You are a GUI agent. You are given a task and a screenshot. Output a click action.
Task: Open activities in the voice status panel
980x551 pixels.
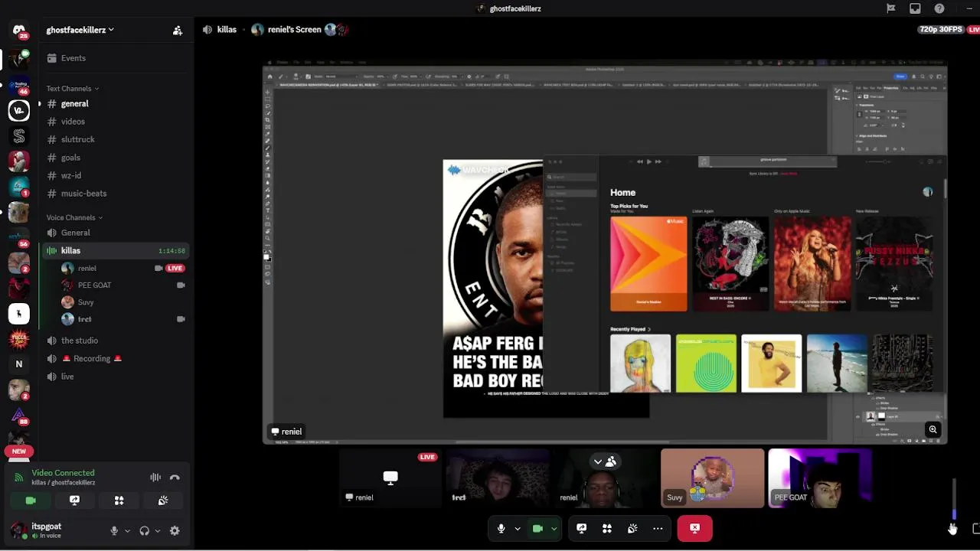[x=119, y=500]
